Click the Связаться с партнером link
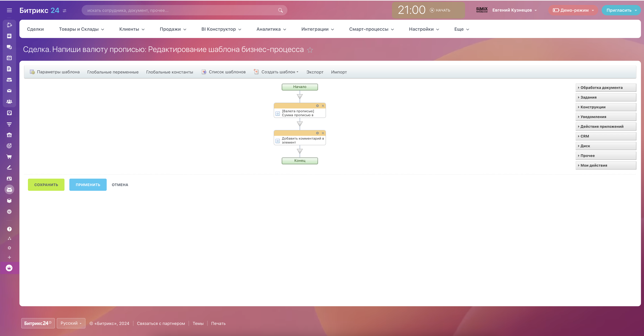This screenshot has width=644, height=336. [161, 324]
